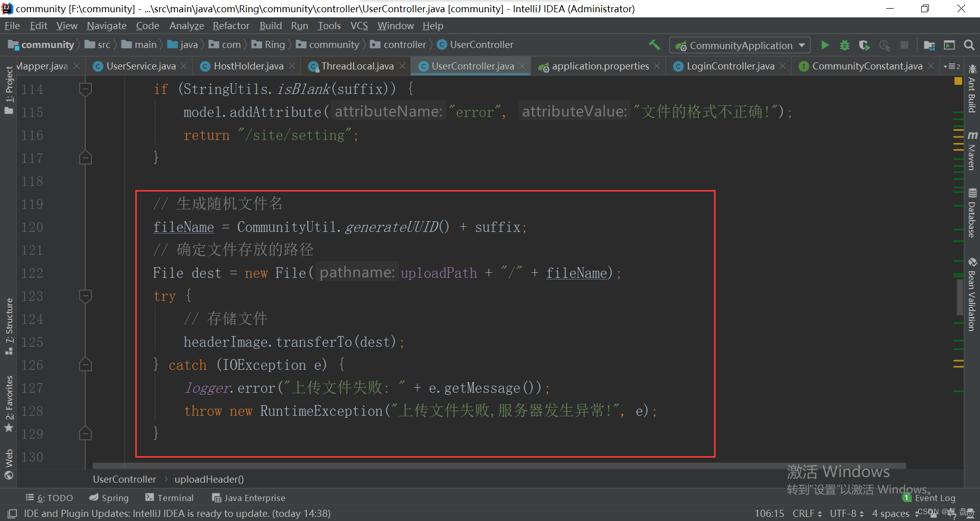980x521 pixels.
Task: Open the Project tool window
Action: [9, 90]
